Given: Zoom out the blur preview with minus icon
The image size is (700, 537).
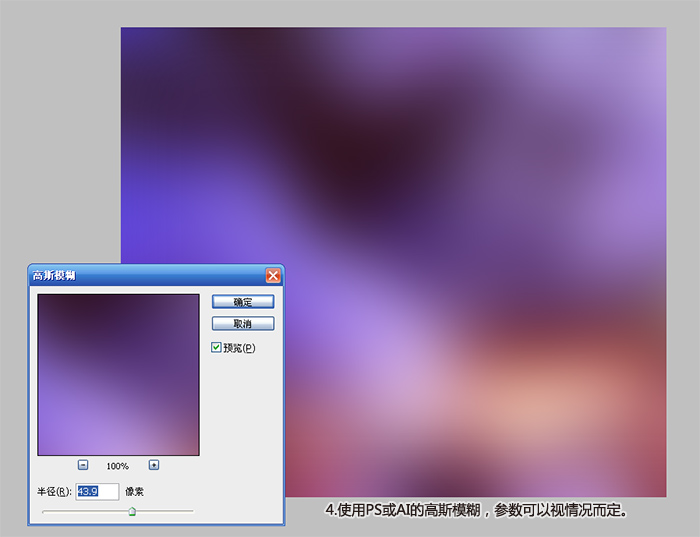Looking at the screenshot, I should 83,465.
